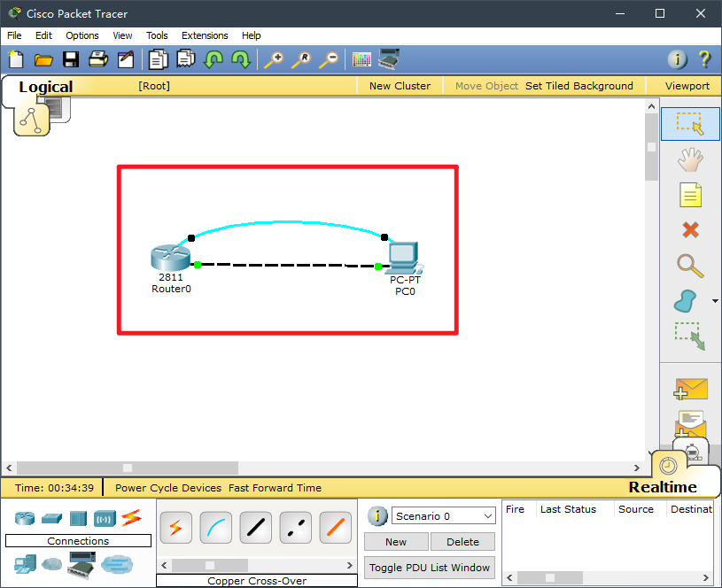Click Toggle PDU List Window button
The image size is (722, 588).
pos(430,568)
